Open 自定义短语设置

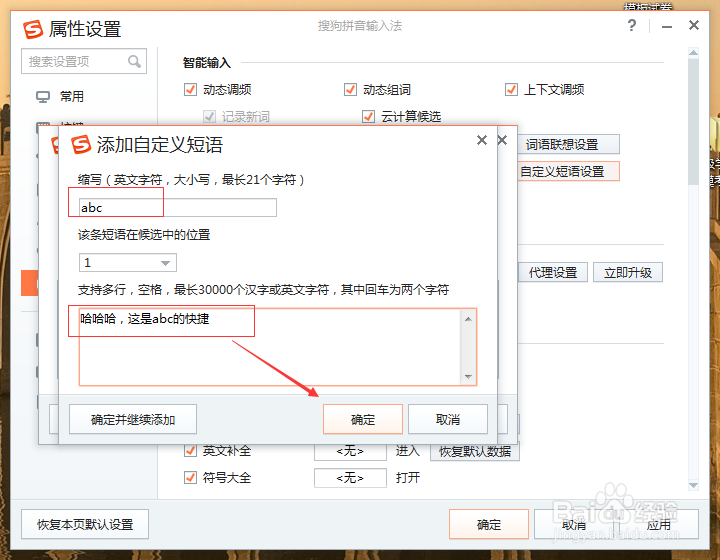568,172
